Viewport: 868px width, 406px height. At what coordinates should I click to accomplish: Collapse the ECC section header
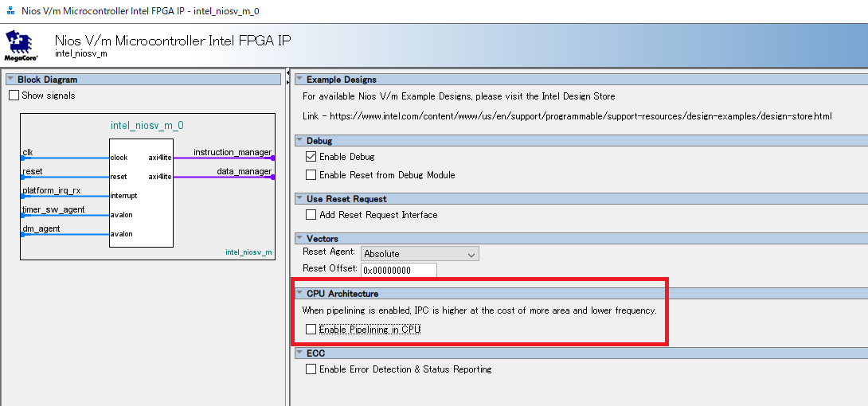point(299,353)
